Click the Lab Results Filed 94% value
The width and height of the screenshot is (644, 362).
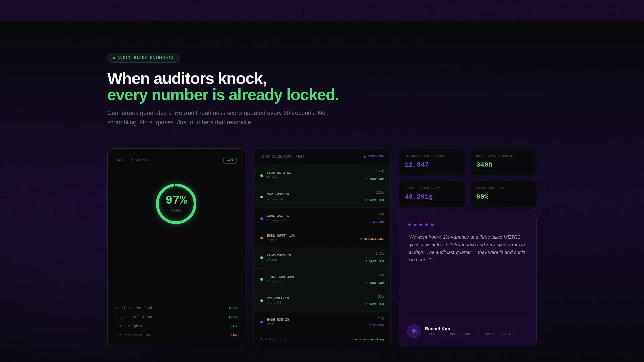(234, 336)
